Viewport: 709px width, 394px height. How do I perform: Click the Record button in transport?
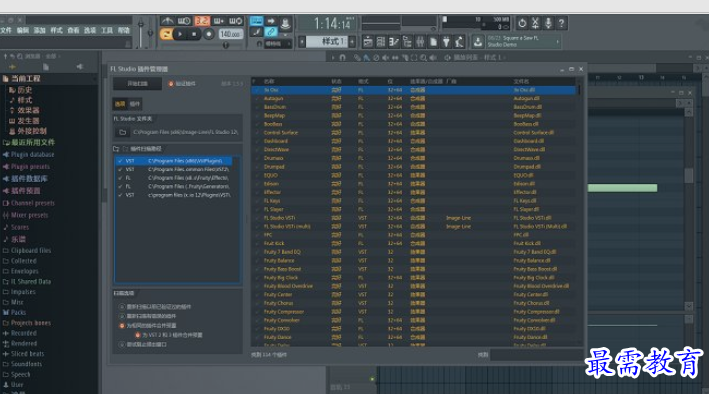(x=208, y=34)
